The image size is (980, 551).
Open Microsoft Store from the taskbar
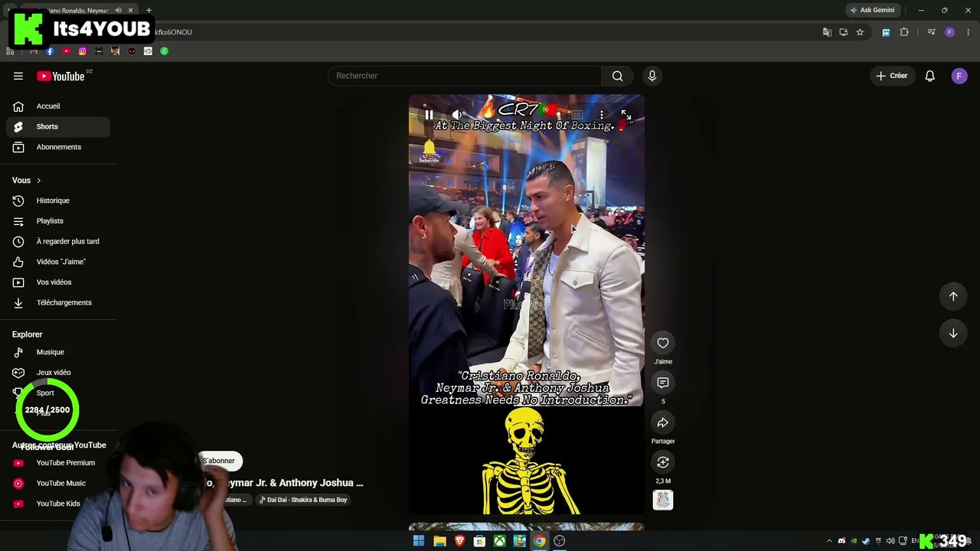point(479,541)
